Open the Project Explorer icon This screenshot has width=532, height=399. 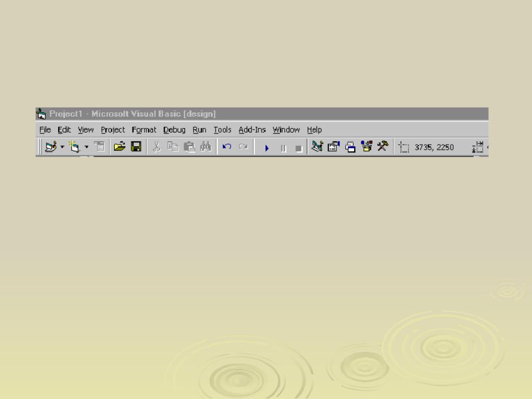click(317, 146)
